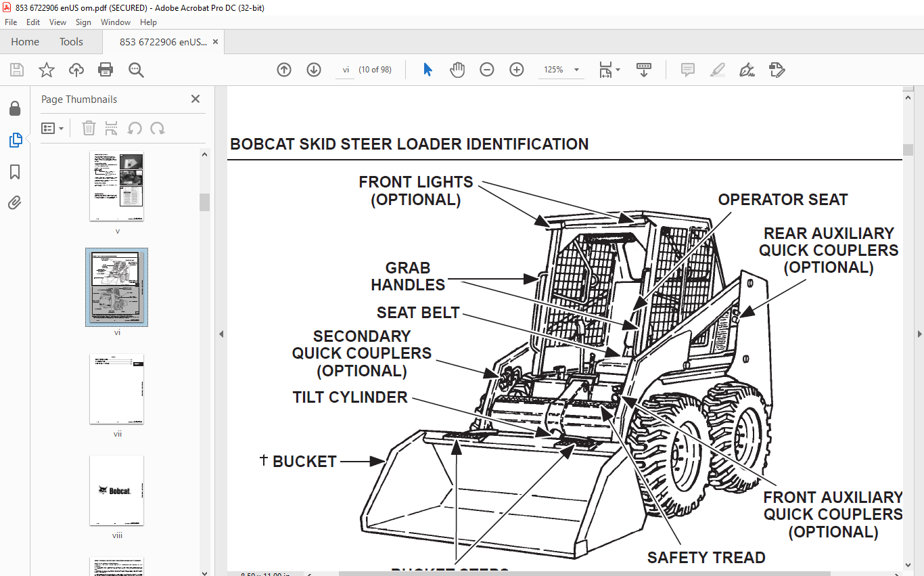Collapse the left navigation pane arrow
The width and height of the screenshot is (924, 576).
point(220,334)
